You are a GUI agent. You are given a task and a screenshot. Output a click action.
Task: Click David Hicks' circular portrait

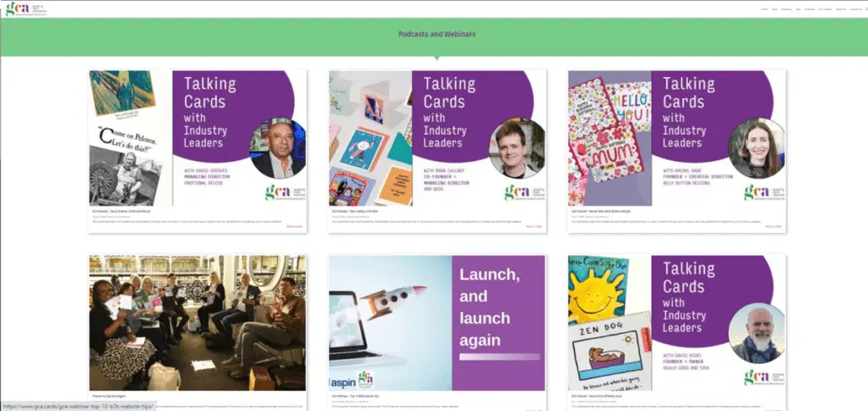pos(756,332)
